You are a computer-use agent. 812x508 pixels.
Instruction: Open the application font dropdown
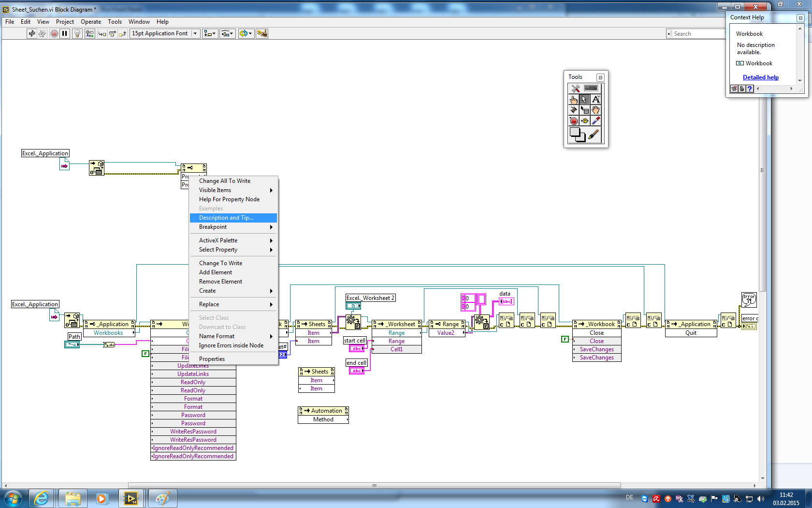[195, 33]
